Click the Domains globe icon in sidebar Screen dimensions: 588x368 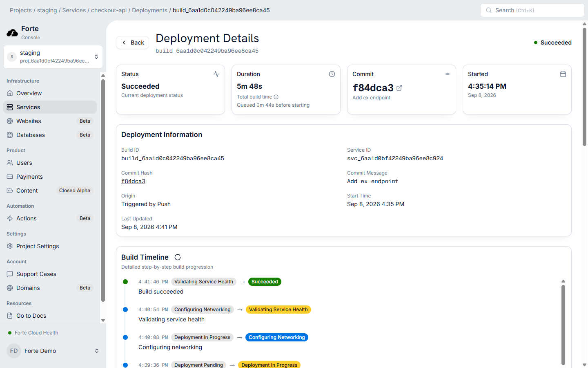coord(10,288)
